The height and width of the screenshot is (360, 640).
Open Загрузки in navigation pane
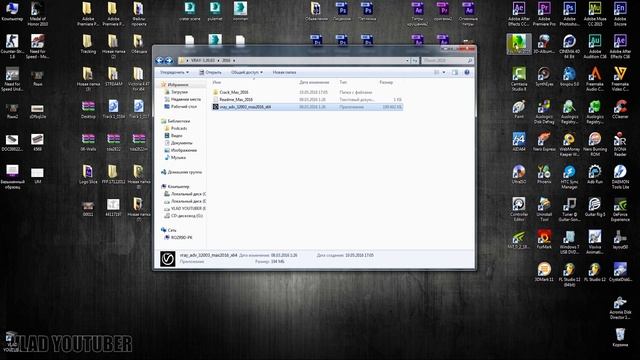179,92
